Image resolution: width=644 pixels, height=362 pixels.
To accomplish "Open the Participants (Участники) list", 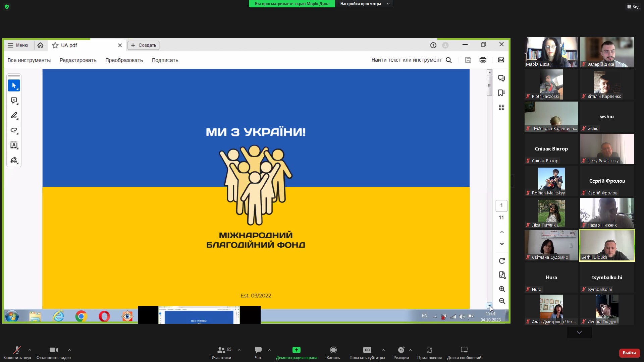I will point(221,350).
